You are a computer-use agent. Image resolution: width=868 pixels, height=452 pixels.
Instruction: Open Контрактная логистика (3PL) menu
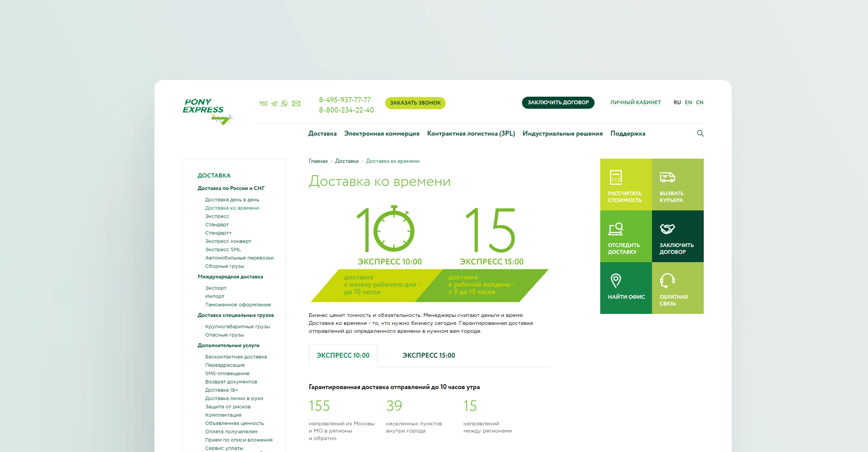471,133
